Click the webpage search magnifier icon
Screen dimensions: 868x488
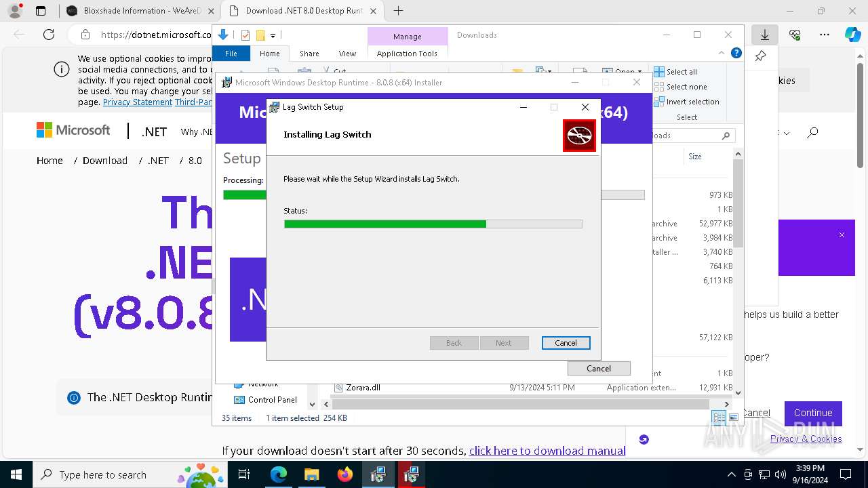812,133
